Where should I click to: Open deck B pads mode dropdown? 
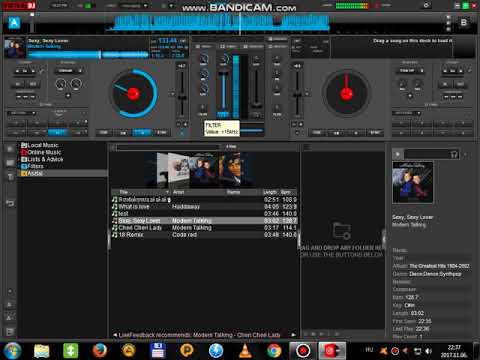407,113
